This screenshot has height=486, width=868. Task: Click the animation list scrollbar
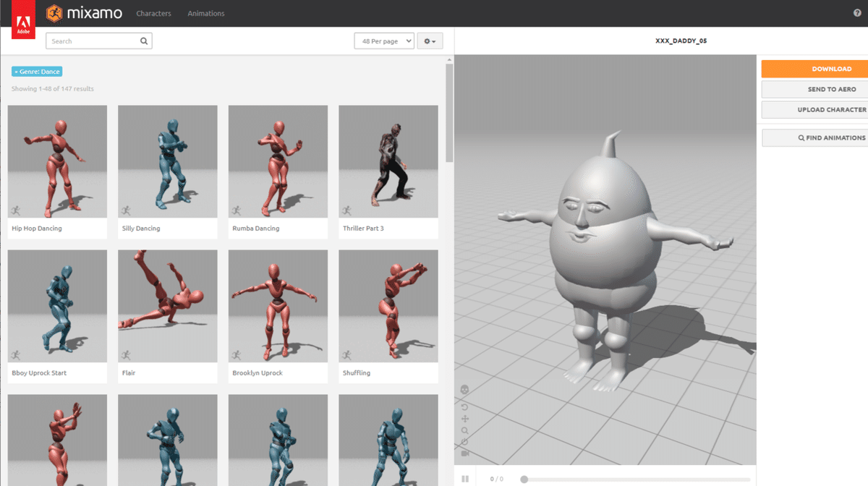pyautogui.click(x=449, y=112)
